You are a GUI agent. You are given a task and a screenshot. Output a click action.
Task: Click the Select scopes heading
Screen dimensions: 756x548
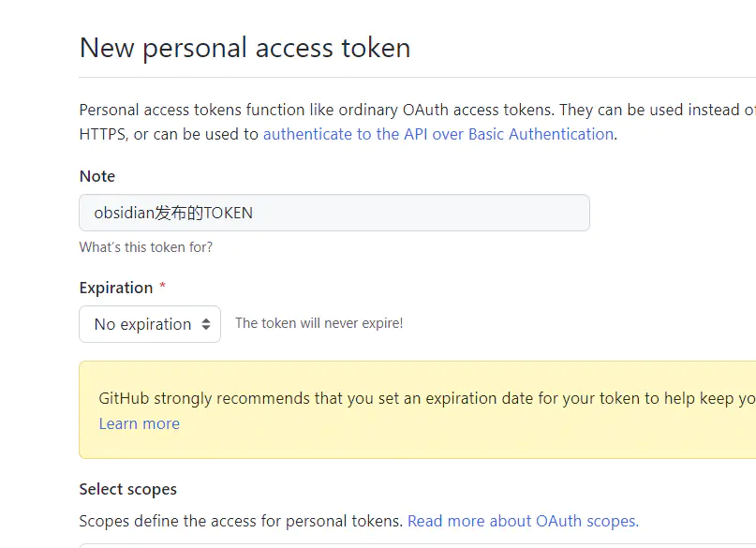[x=128, y=489]
